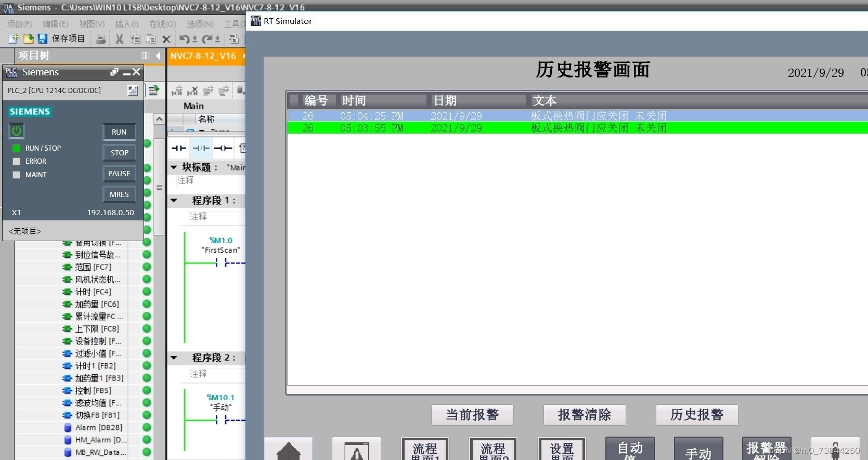Image resolution: width=868 pixels, height=460 pixels.
Task: Open alarm window icon in RT Simulator
Action: pos(356,450)
